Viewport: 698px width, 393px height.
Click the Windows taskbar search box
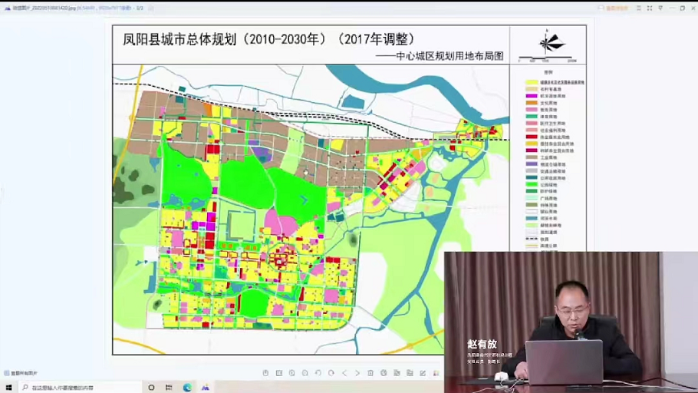pos(80,387)
